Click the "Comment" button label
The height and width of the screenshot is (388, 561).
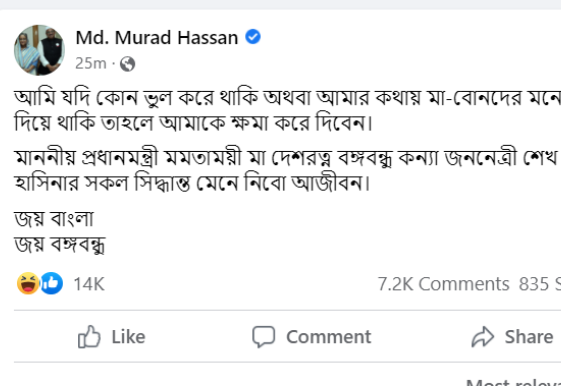coord(329,337)
